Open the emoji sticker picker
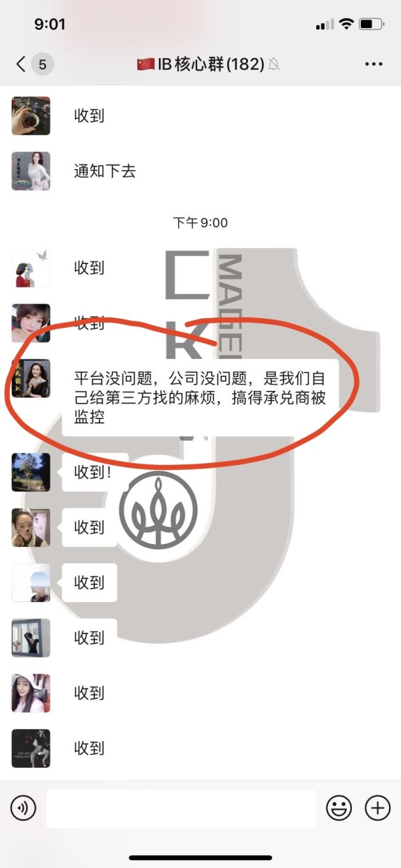The height and width of the screenshot is (868, 401). click(339, 809)
